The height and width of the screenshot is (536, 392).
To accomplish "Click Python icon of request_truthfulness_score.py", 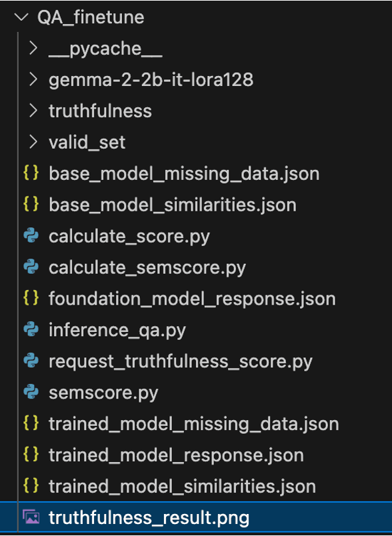I will (31, 361).
